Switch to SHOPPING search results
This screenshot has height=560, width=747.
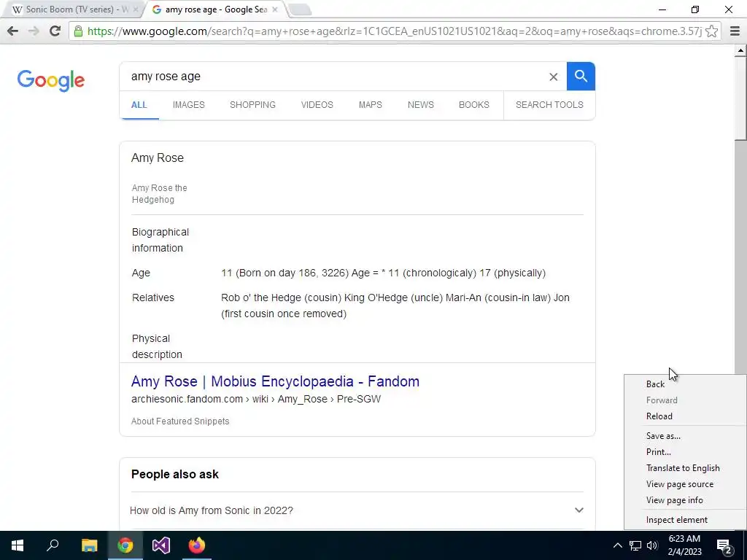click(x=252, y=105)
